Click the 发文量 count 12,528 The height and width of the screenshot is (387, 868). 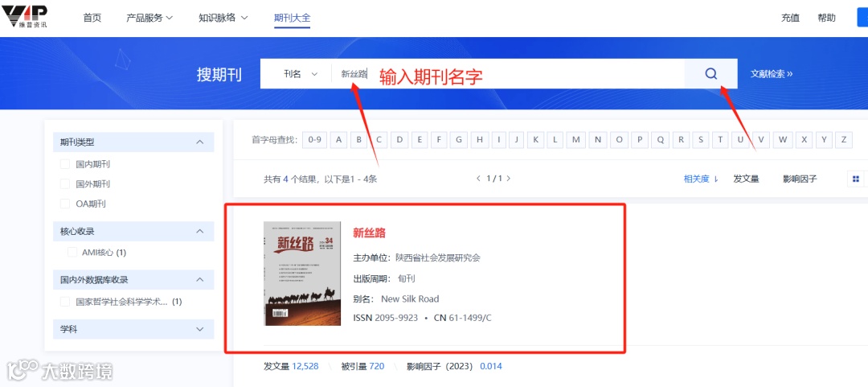click(305, 367)
